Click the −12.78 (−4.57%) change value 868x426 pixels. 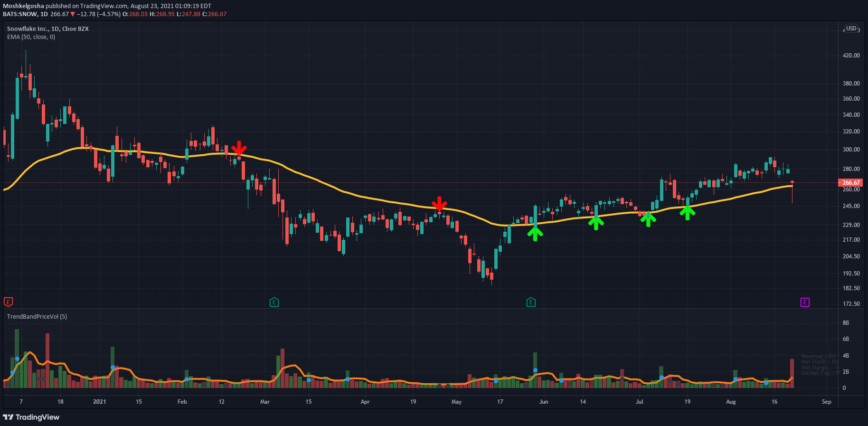click(99, 14)
